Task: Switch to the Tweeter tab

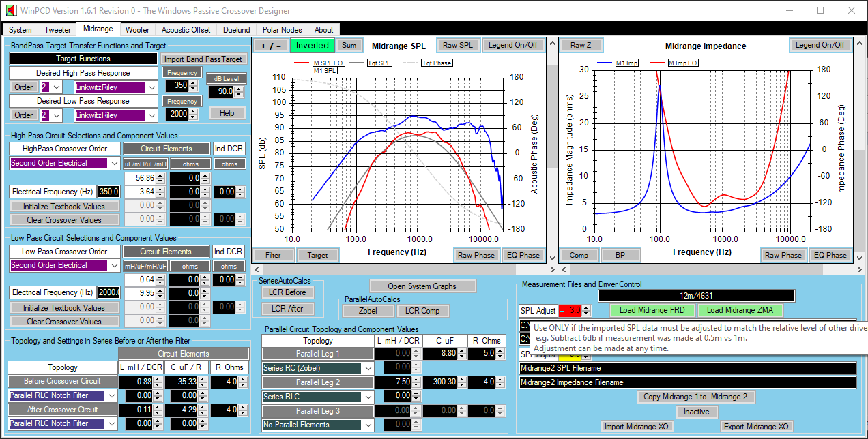Action: (x=57, y=30)
